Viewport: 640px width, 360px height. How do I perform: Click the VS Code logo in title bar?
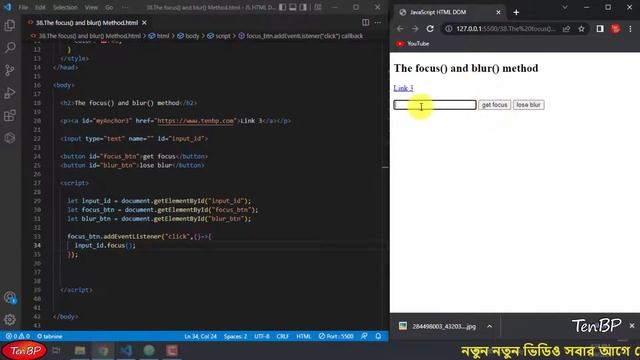coord(7,7)
